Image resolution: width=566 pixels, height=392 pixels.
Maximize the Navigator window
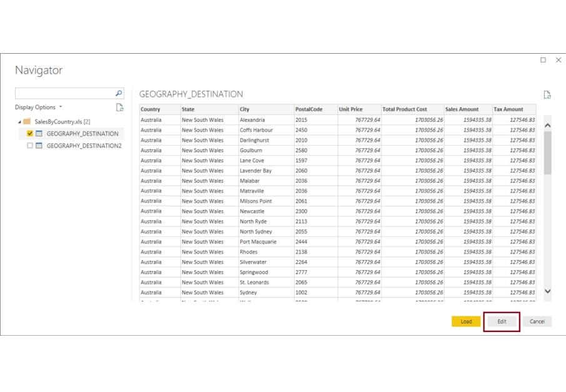pos(543,60)
